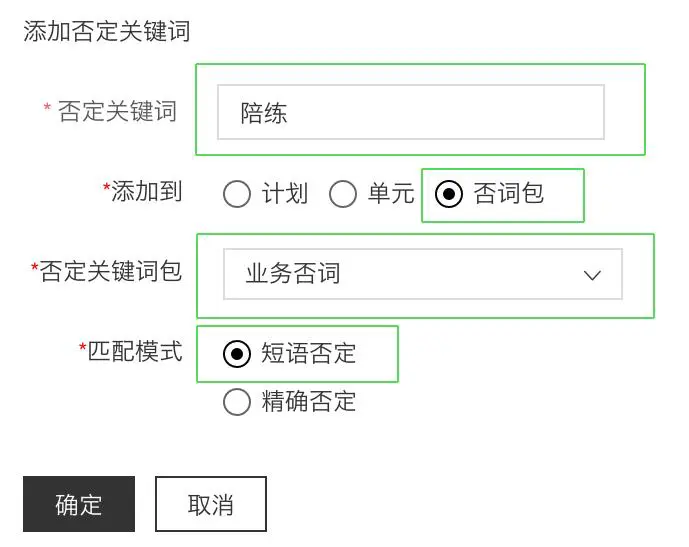Select the 单元 radio button

(343, 194)
